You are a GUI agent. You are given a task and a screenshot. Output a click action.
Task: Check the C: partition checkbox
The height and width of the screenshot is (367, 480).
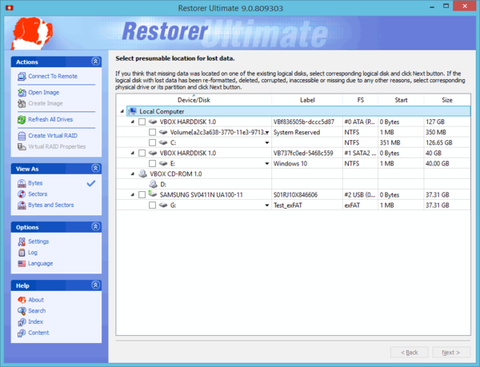[152, 143]
